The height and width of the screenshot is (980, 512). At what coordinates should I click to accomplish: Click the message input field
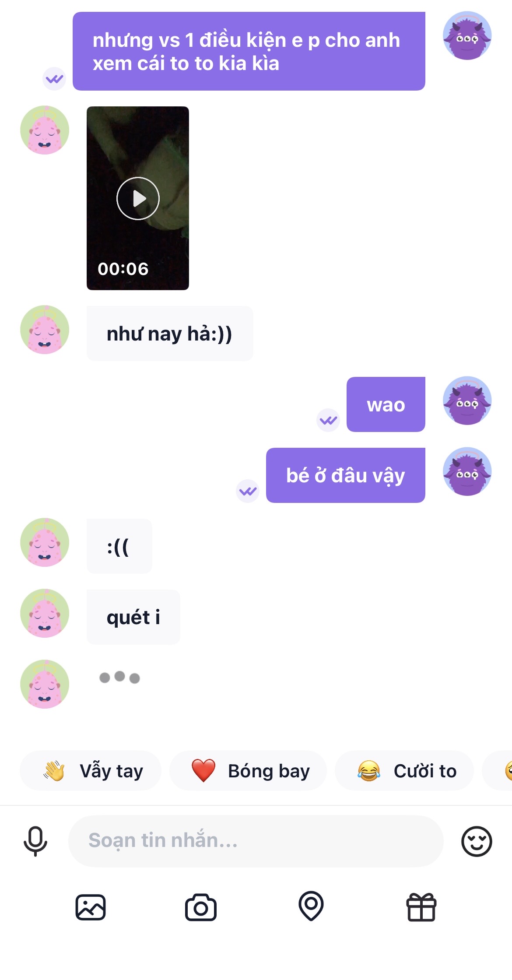point(256,841)
